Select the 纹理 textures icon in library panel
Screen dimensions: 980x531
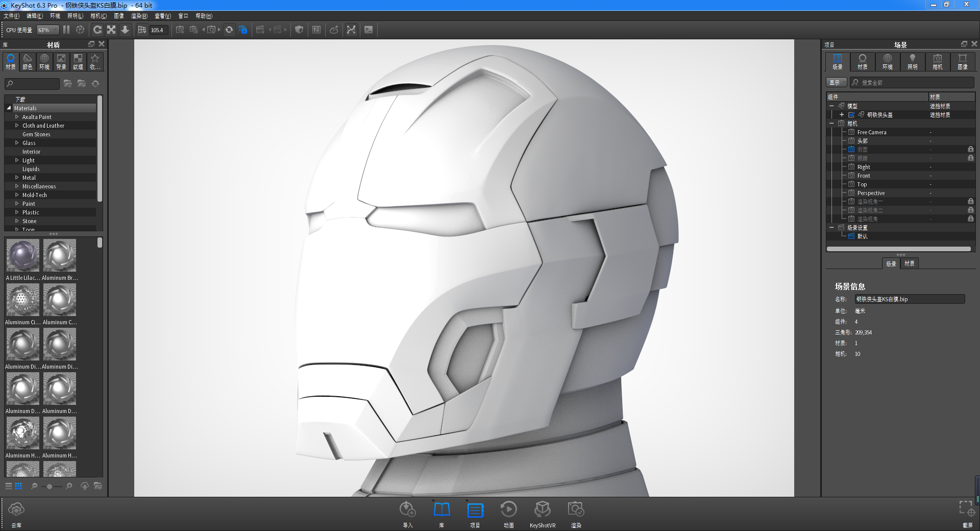[78, 61]
